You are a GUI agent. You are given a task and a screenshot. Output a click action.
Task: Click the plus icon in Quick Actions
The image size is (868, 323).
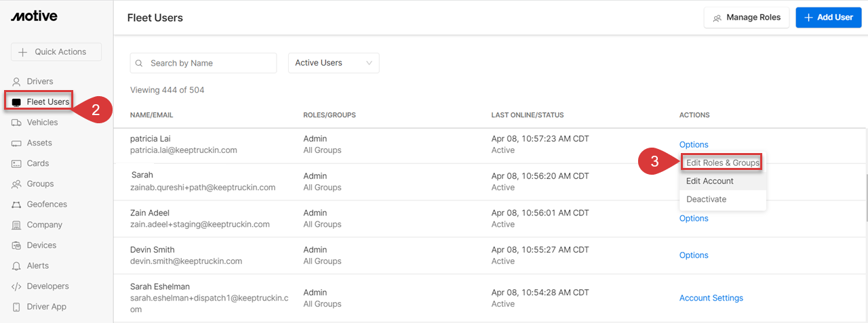click(23, 52)
